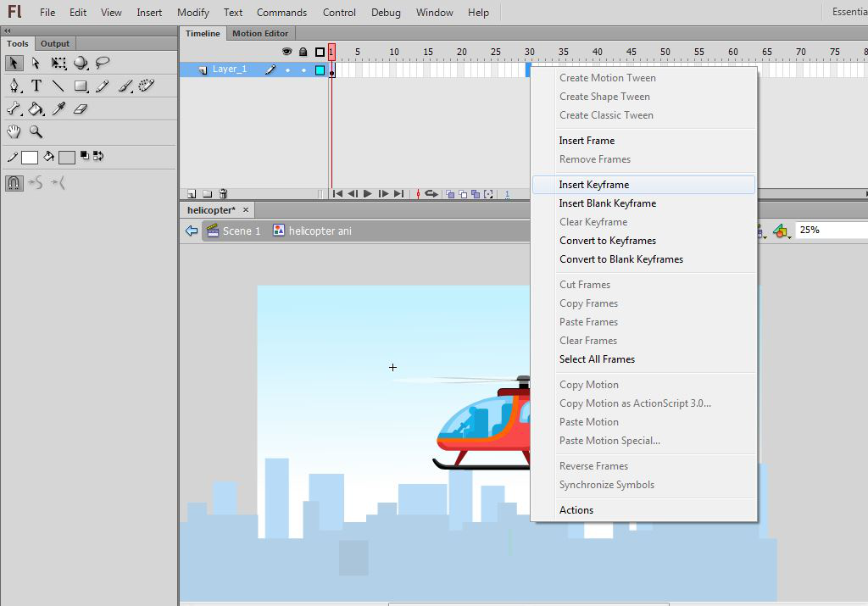
Task: Click the white stroke color swatch
Action: 30,157
